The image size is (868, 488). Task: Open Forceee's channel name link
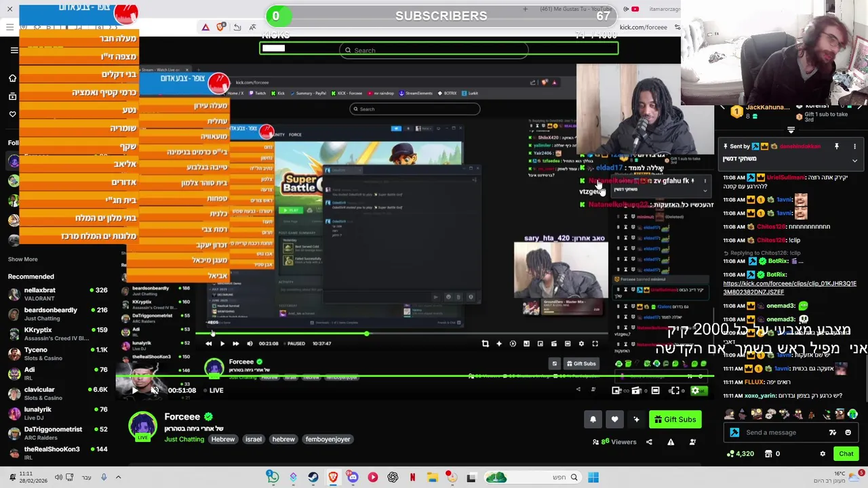pos(182,417)
